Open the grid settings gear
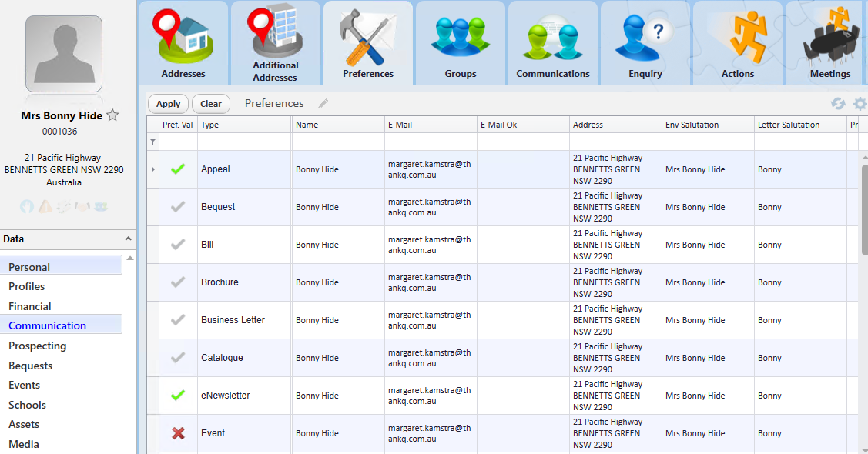868x454 pixels. coord(860,103)
